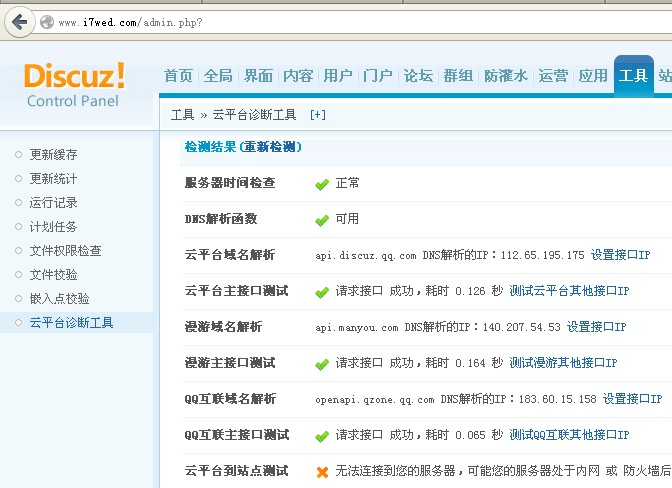Image resolution: width=672 pixels, height=488 pixels.
Task: Go to the 门户 tab
Action: tap(378, 76)
